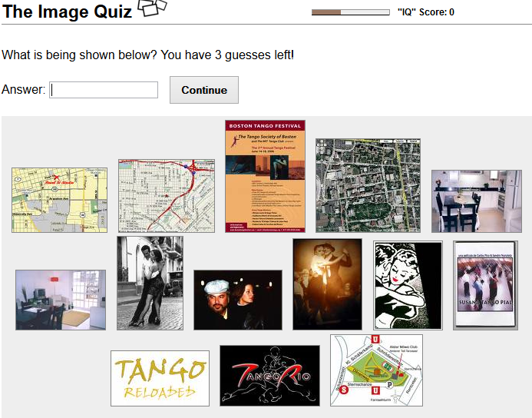The height and width of the screenshot is (418, 532).
Task: Open the sepia-toned dancing couple image
Action: [x=327, y=284]
